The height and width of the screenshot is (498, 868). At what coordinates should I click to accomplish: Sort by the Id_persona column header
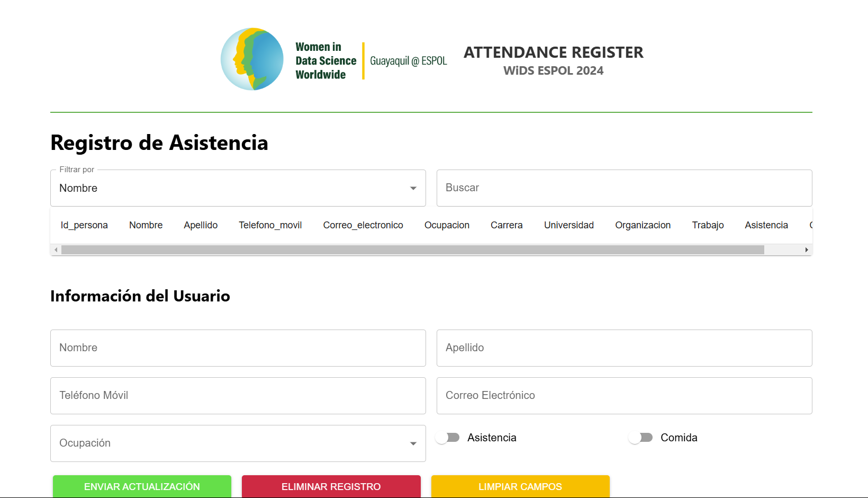tap(84, 225)
